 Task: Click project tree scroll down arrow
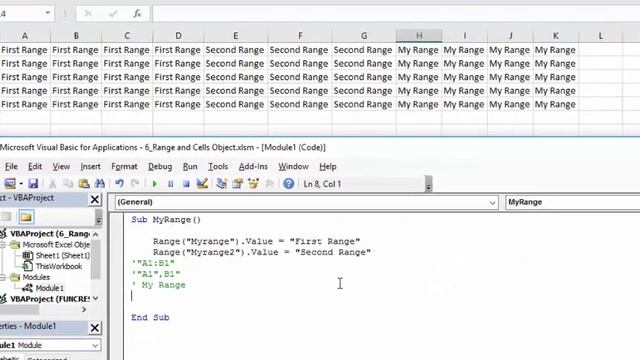(x=96, y=298)
